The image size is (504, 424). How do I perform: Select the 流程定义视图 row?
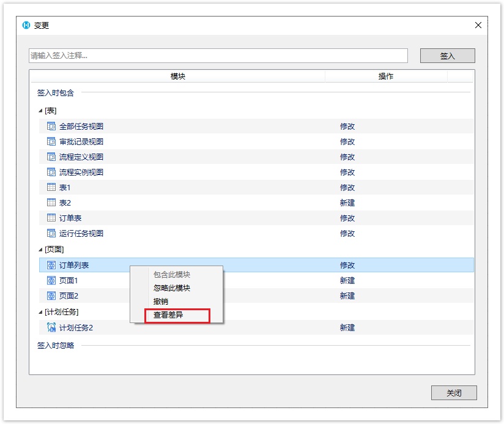(x=81, y=157)
